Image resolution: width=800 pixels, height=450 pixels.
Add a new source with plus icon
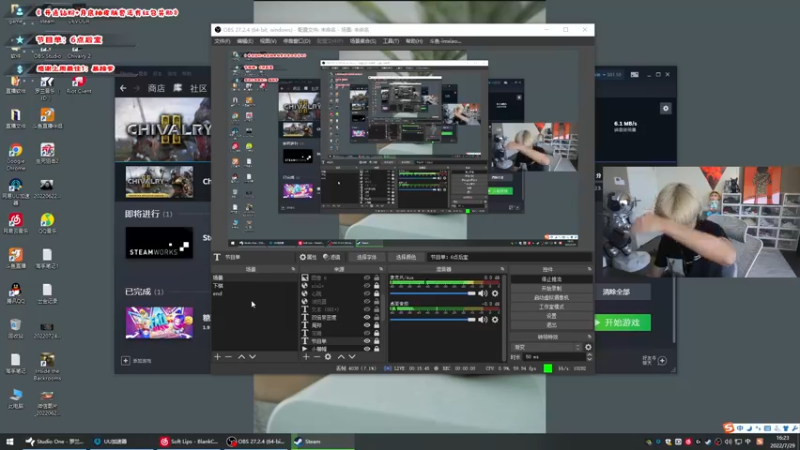[306, 357]
